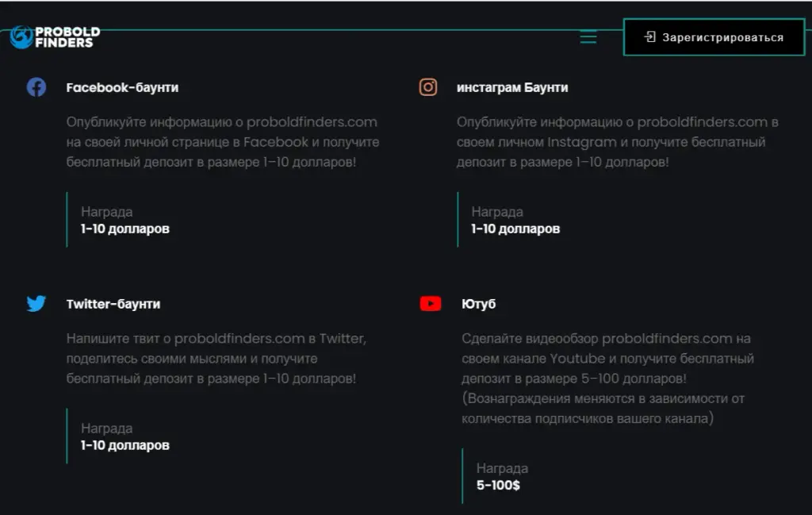This screenshot has height=515, width=812.
Task: Click the 'Награда' label under Twitter bounty
Action: [x=107, y=429]
